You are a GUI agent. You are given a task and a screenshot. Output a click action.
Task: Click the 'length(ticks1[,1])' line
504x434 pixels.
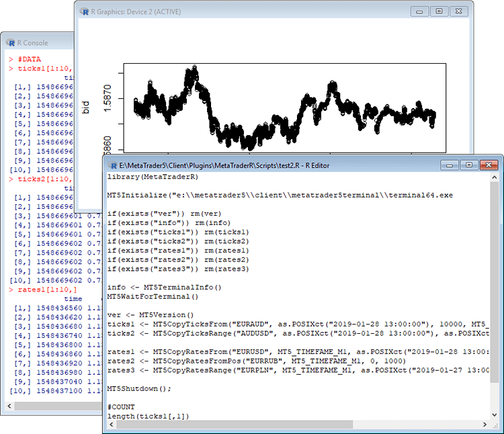tap(149, 417)
